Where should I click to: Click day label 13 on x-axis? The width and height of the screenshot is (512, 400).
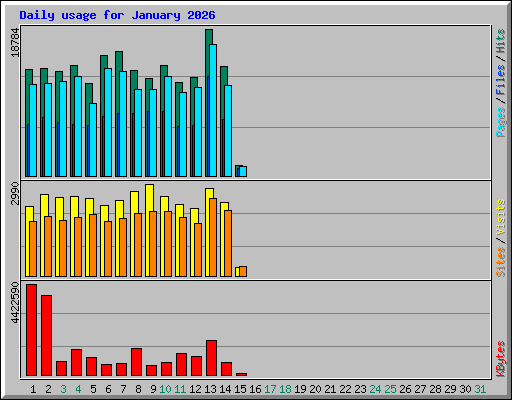(x=210, y=389)
